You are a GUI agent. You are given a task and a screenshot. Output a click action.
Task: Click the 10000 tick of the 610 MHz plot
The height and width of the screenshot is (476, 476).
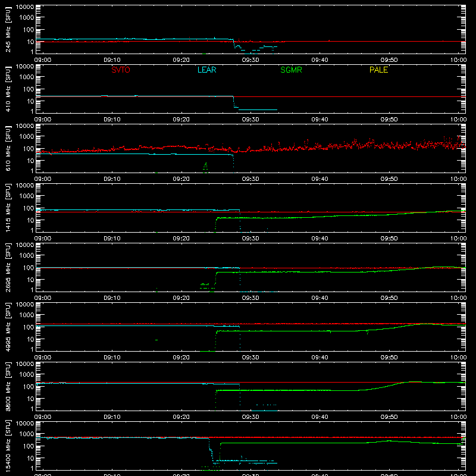point(25,126)
